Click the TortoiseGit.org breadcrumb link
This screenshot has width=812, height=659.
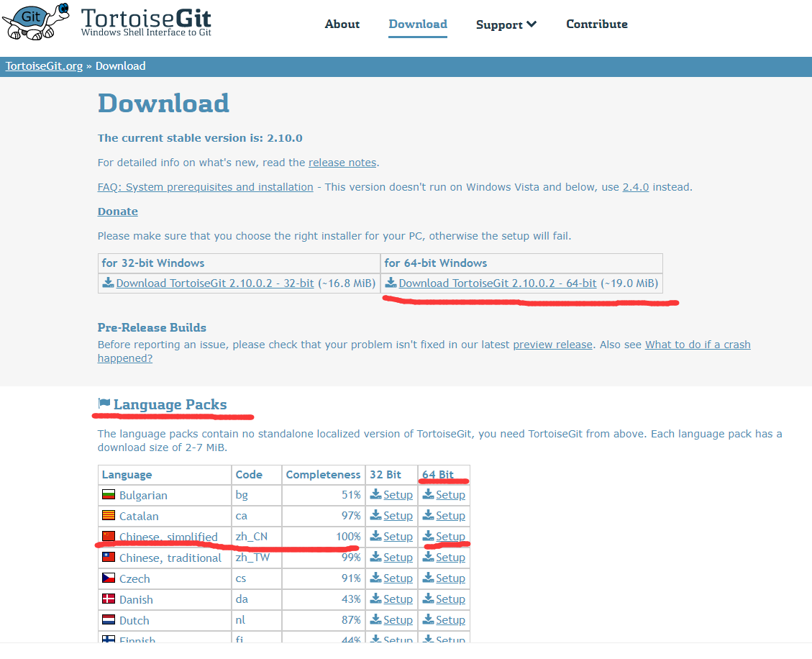[x=44, y=66]
